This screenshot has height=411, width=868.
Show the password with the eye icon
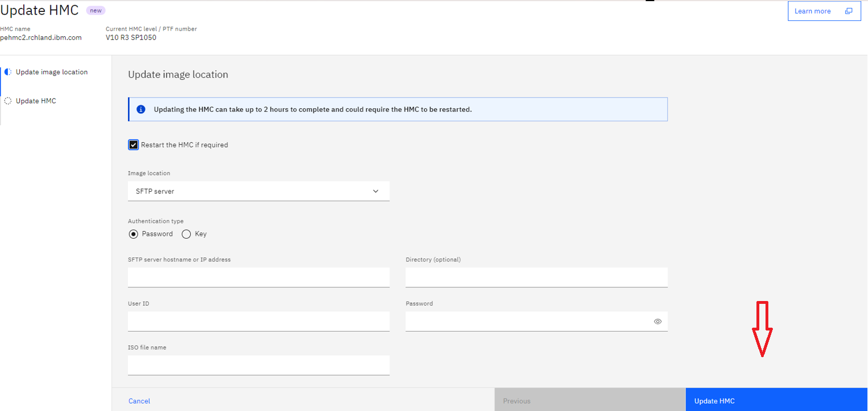tap(658, 321)
